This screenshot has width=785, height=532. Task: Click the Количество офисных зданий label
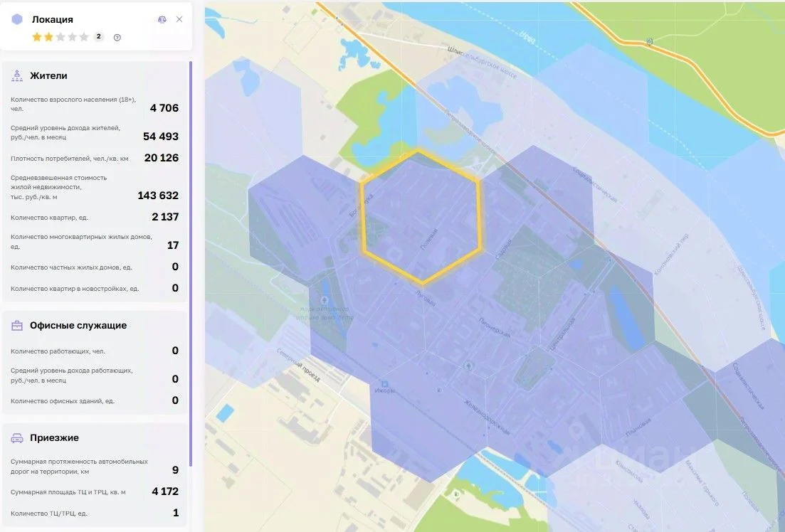click(x=63, y=401)
